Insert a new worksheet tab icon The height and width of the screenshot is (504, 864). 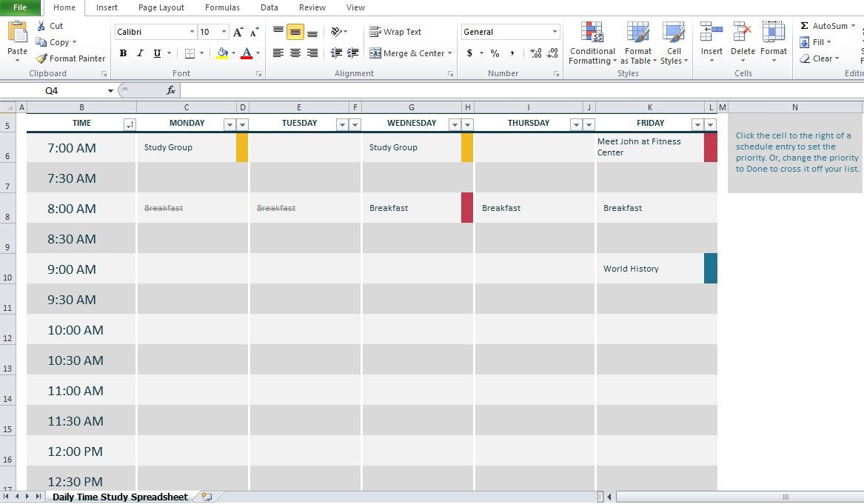pyautogui.click(x=207, y=497)
